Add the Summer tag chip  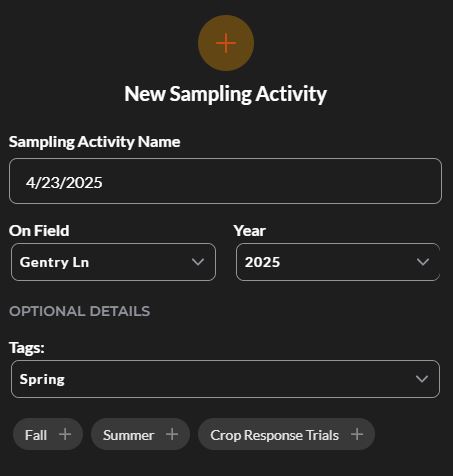140,434
